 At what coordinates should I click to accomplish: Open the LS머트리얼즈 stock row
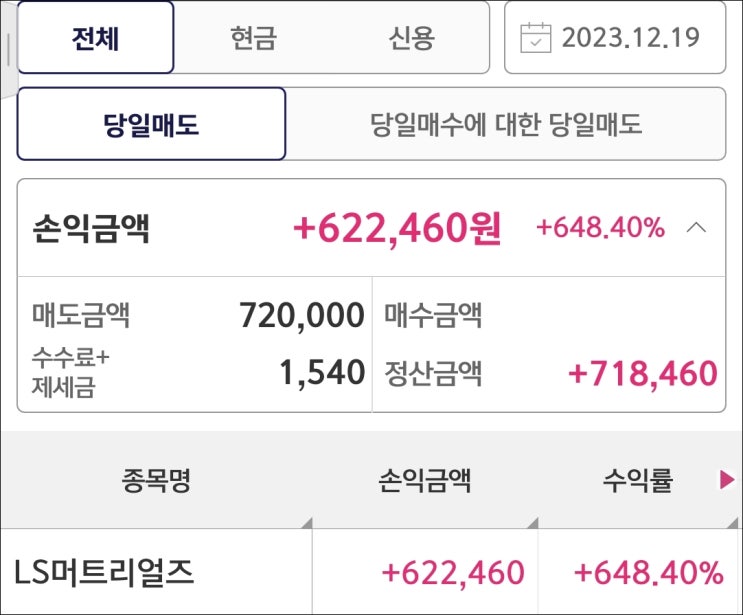click(104, 573)
